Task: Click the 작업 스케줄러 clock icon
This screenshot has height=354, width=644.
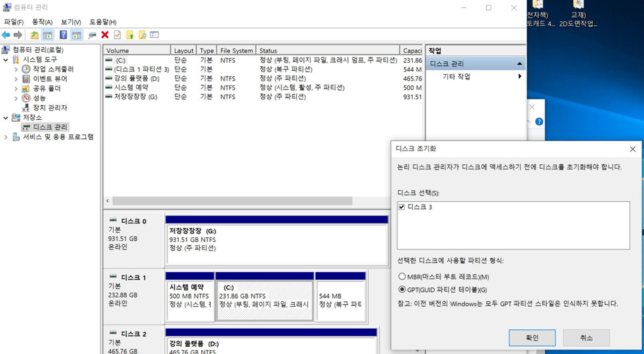Action: point(26,69)
